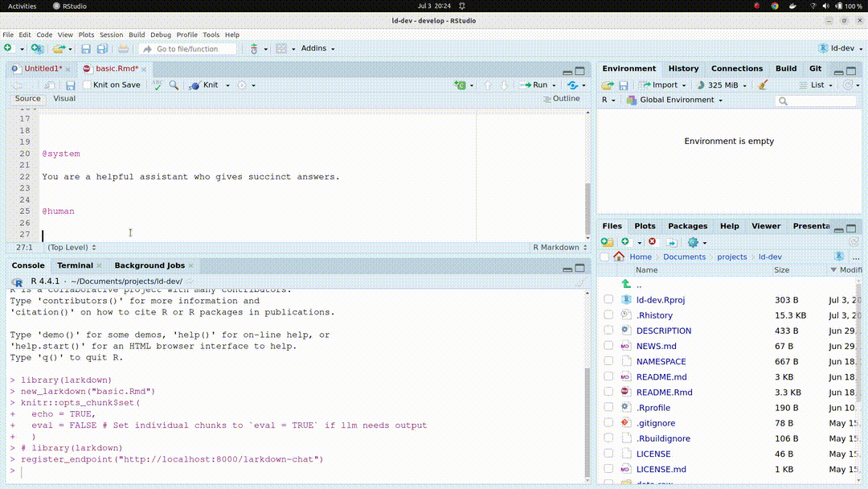This screenshot has height=489, width=868.
Task: Open the Addins dropdown
Action: 317,49
